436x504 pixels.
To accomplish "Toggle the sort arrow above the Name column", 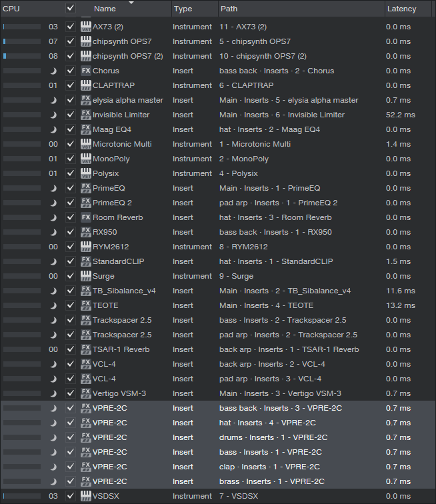I will pyautogui.click(x=131, y=3).
